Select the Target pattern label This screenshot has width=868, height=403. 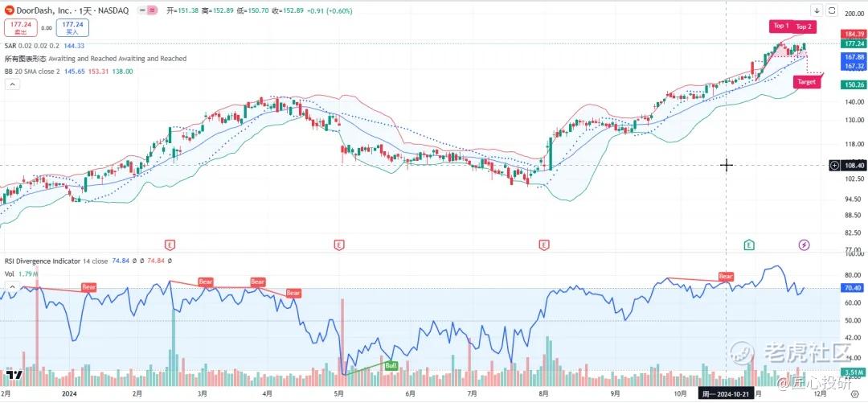coord(807,82)
